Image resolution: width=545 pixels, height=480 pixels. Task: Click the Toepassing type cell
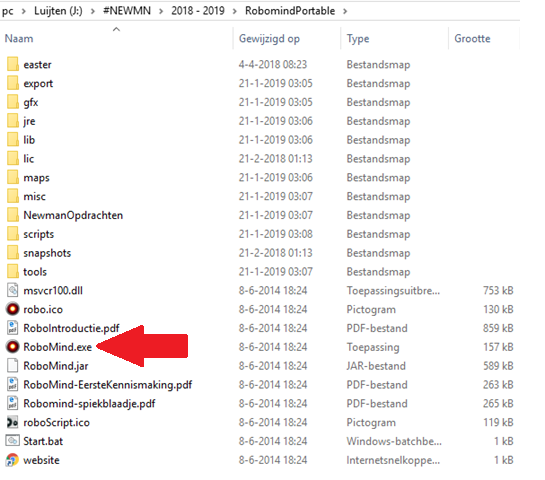[x=373, y=347]
